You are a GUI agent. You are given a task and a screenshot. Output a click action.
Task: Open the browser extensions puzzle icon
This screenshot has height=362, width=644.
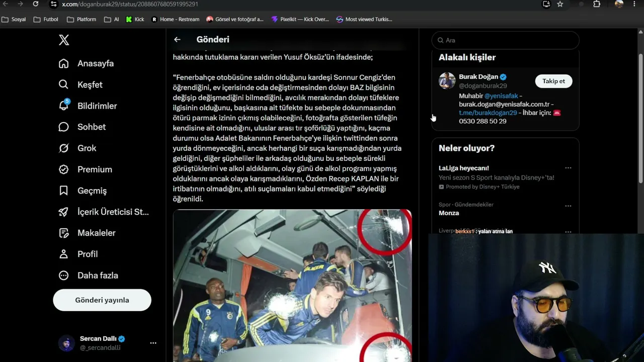pos(597,4)
